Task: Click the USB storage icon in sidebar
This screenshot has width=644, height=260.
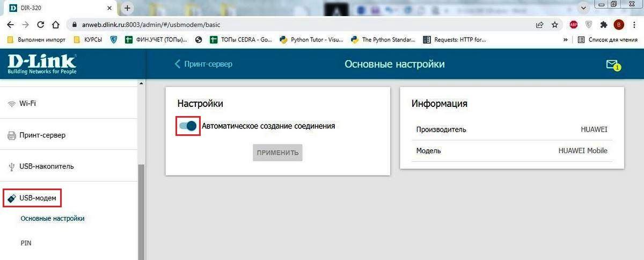Action: pos(12,167)
